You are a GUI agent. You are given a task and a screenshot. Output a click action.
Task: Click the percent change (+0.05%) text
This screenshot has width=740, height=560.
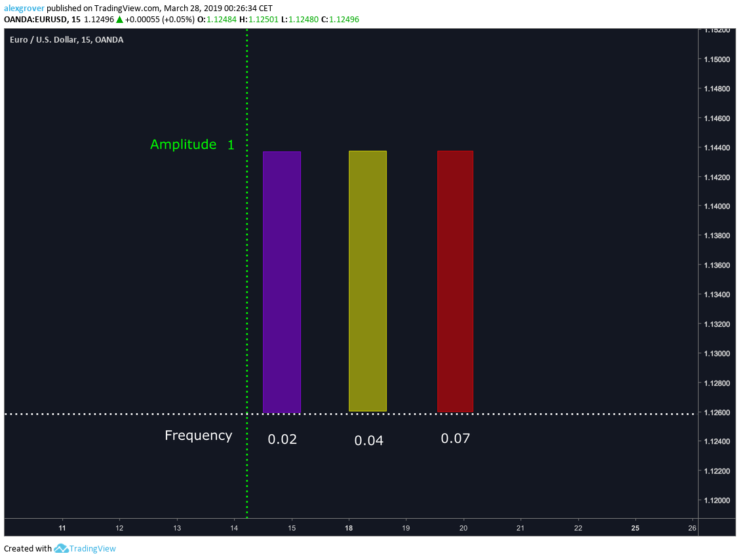click(x=178, y=20)
